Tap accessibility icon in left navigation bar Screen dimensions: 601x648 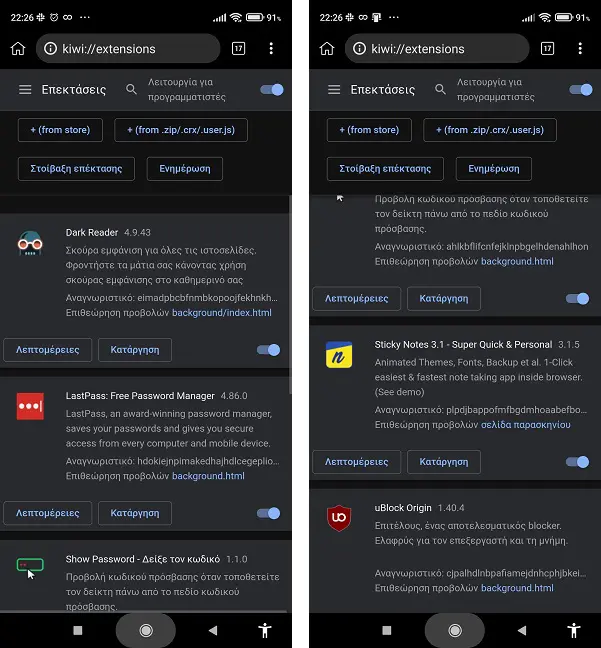click(x=265, y=630)
